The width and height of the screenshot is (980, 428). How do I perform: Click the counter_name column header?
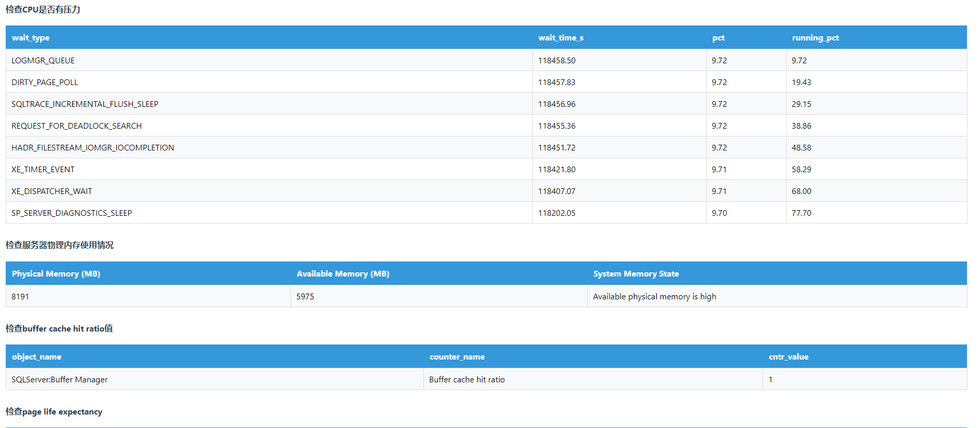(x=593, y=356)
